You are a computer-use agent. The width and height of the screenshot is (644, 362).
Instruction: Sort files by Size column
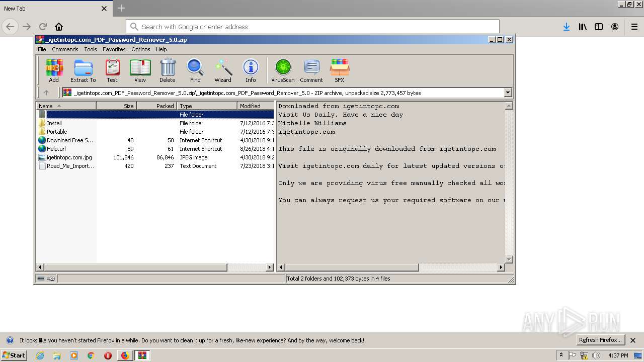coord(117,106)
